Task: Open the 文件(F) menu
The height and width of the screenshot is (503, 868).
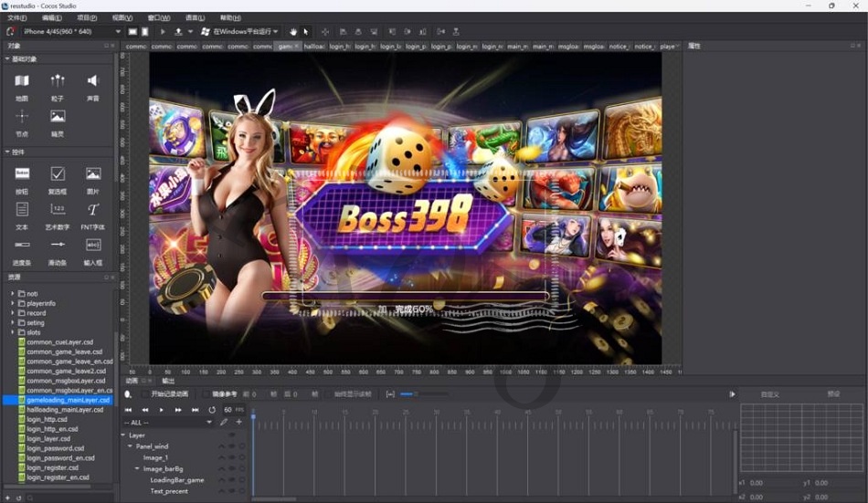Action: coord(16,17)
